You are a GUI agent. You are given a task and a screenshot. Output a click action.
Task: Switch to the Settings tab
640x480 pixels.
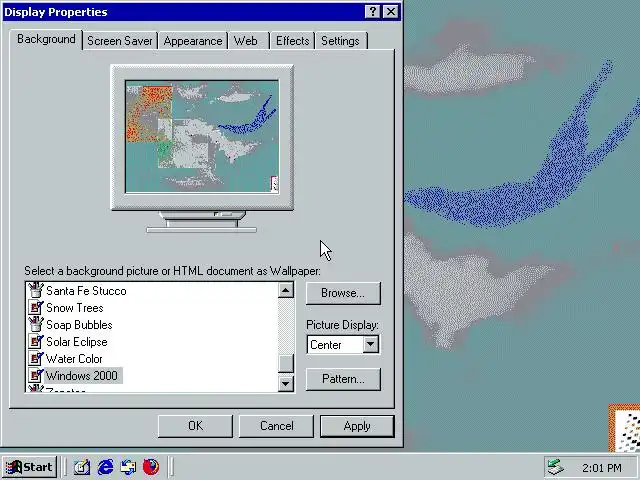(341, 41)
